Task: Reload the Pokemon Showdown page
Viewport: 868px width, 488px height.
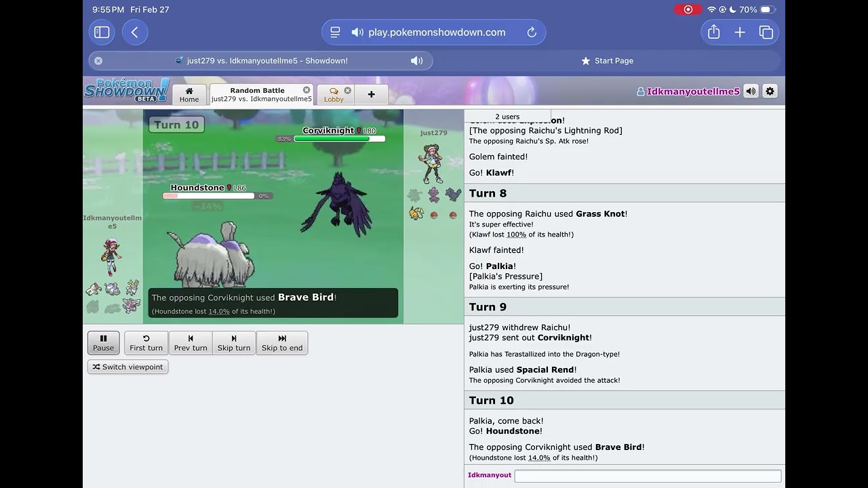Action: [532, 32]
